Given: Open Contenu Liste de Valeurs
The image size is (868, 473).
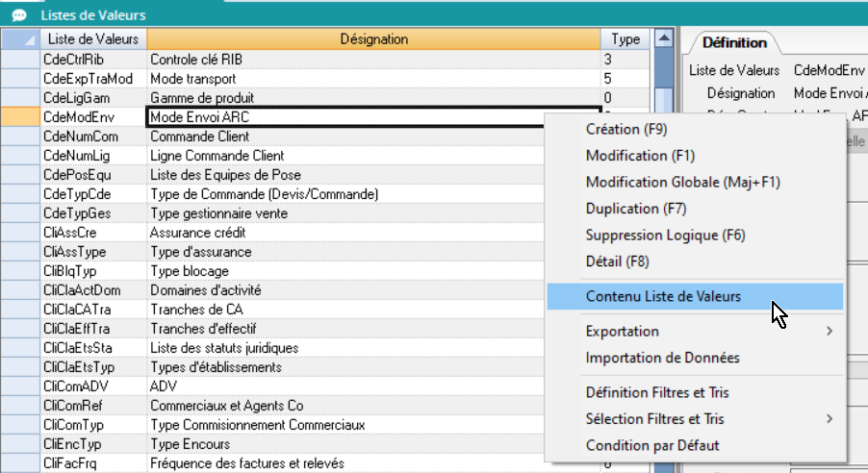Looking at the screenshot, I should [x=663, y=296].
